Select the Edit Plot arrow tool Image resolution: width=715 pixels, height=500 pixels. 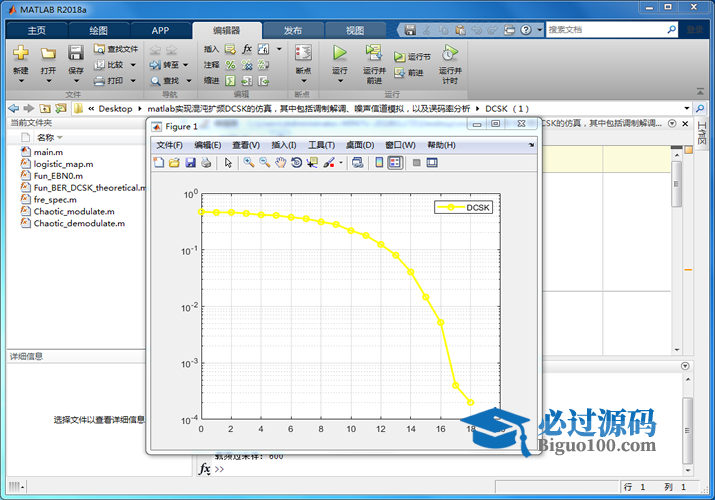(x=228, y=163)
